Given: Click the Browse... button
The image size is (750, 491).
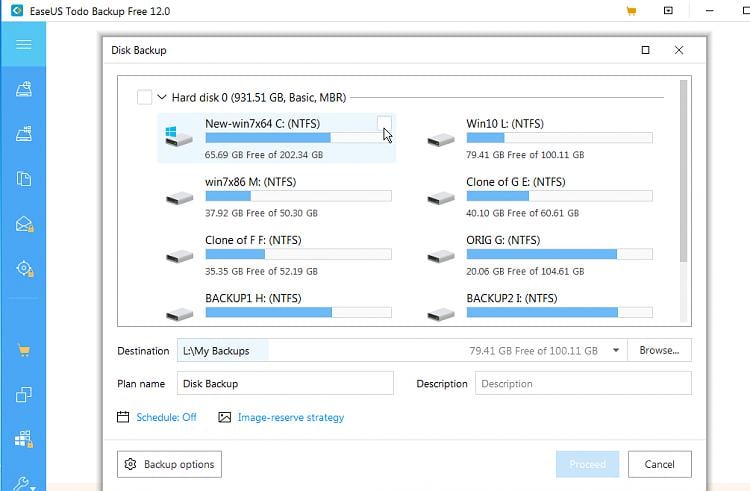Looking at the screenshot, I should 659,351.
